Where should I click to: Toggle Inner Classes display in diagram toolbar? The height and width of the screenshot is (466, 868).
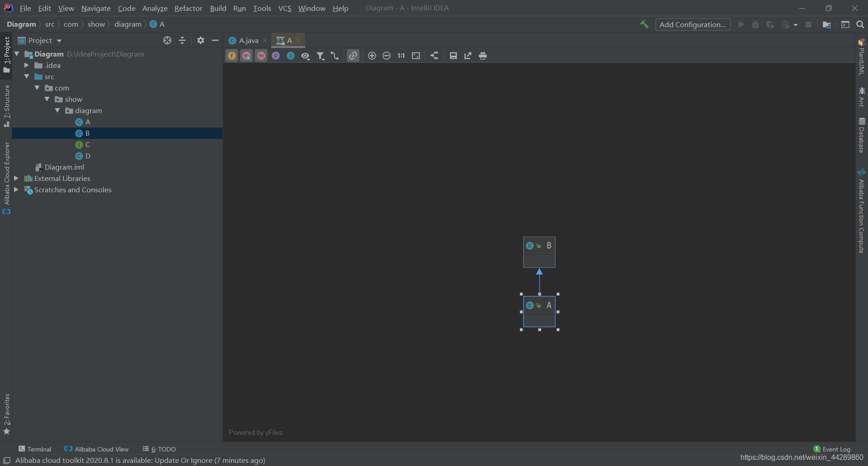point(291,56)
